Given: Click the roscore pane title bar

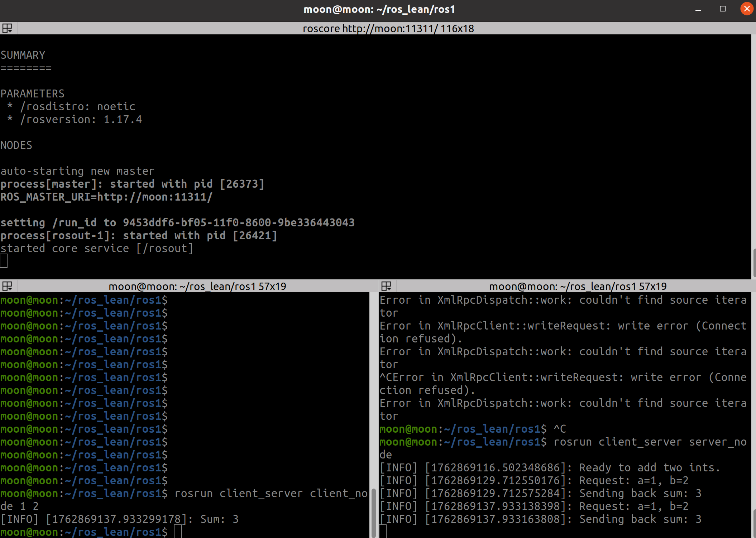Looking at the screenshot, I should 388,28.
